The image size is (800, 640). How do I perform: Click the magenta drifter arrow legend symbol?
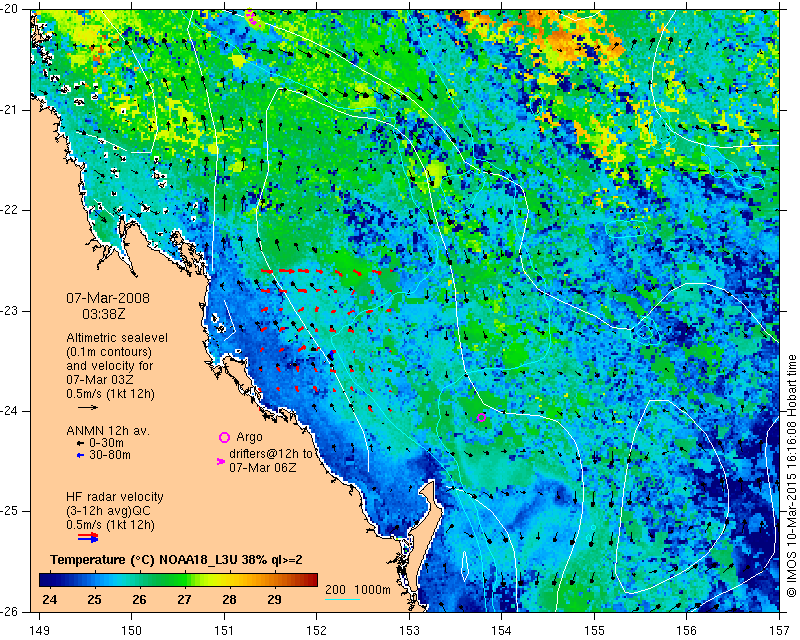221,461
